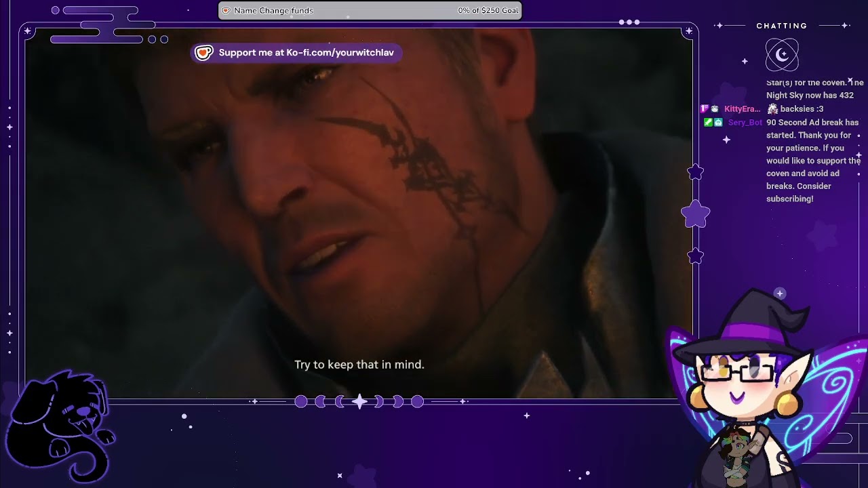Image resolution: width=868 pixels, height=488 pixels.
Task: Click the heart icon beside Name Change funds
Action: [226, 10]
